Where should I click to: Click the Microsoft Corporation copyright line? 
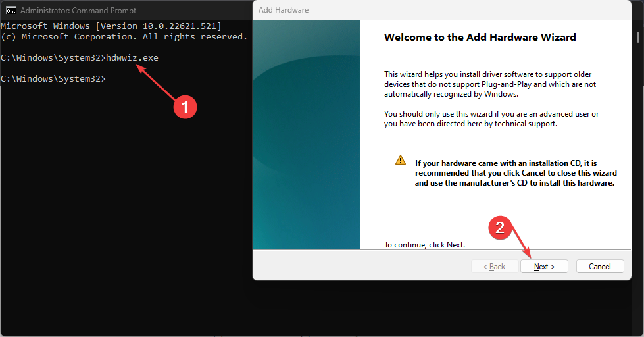124,37
